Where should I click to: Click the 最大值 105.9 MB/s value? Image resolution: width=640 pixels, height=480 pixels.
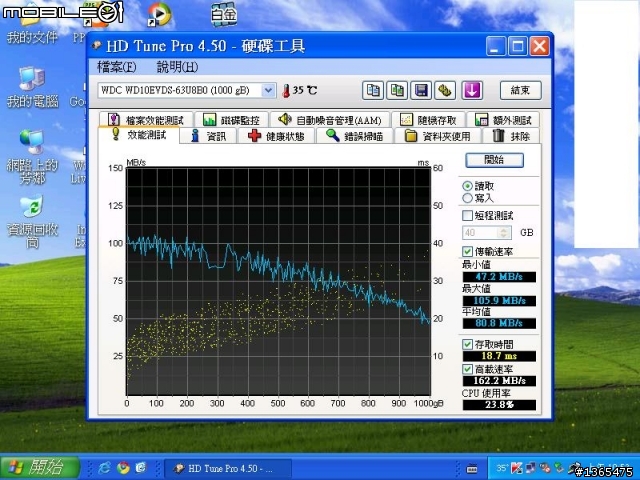499,301
